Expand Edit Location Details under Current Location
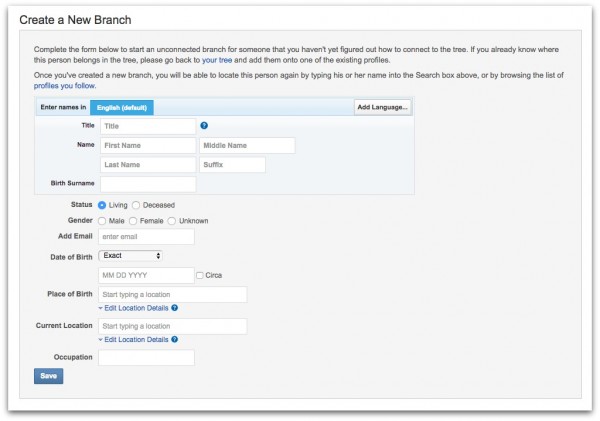 pyautogui.click(x=134, y=339)
